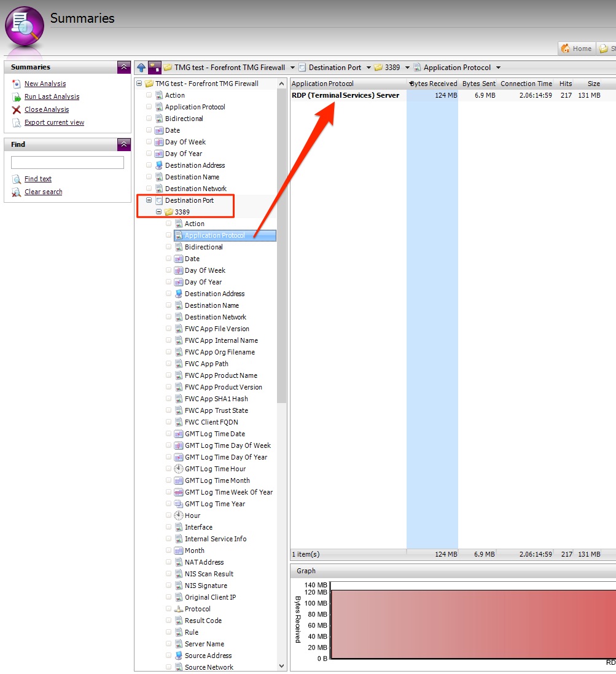The height and width of the screenshot is (674, 616).
Task: Click the Clear search link
Action: [x=44, y=192]
